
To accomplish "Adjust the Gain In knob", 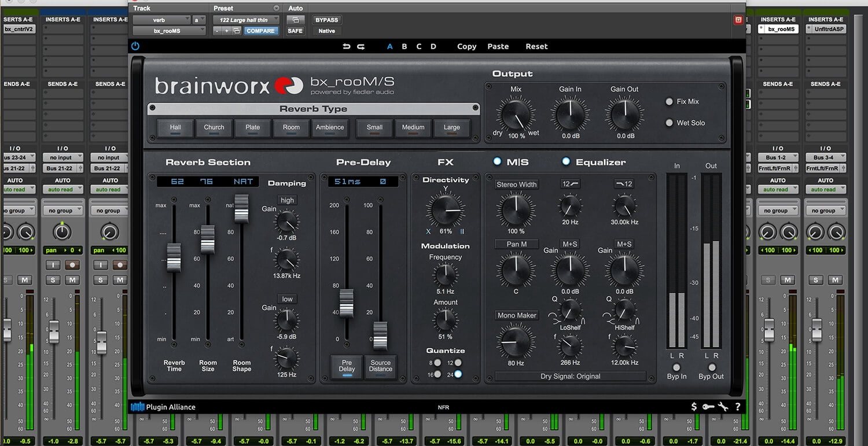I will coord(570,114).
